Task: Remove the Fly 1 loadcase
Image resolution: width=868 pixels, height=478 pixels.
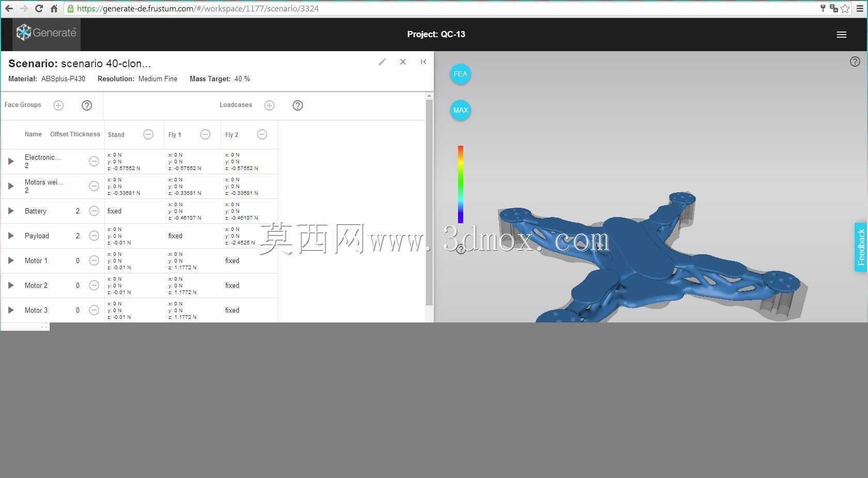Action: tap(205, 134)
